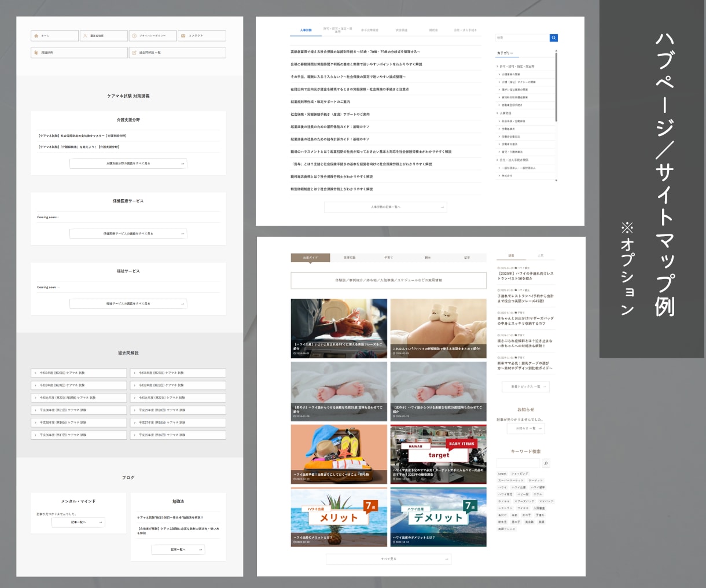Click arrow in すべて見る button
This screenshot has width=706, height=588.
click(447, 559)
